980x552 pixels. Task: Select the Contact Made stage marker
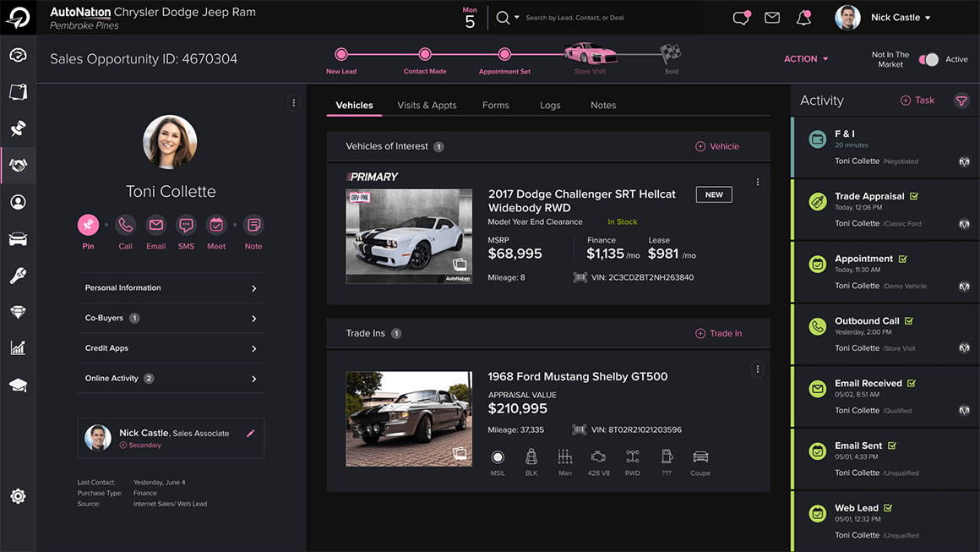pos(425,54)
